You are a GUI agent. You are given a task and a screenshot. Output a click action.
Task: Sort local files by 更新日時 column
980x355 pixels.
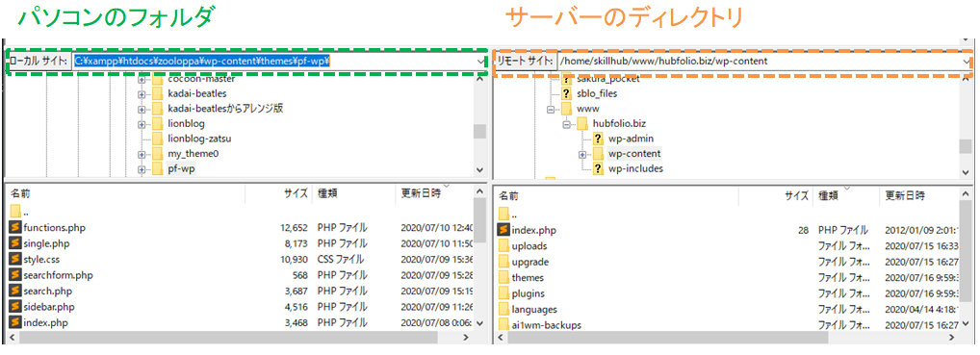click(x=434, y=193)
